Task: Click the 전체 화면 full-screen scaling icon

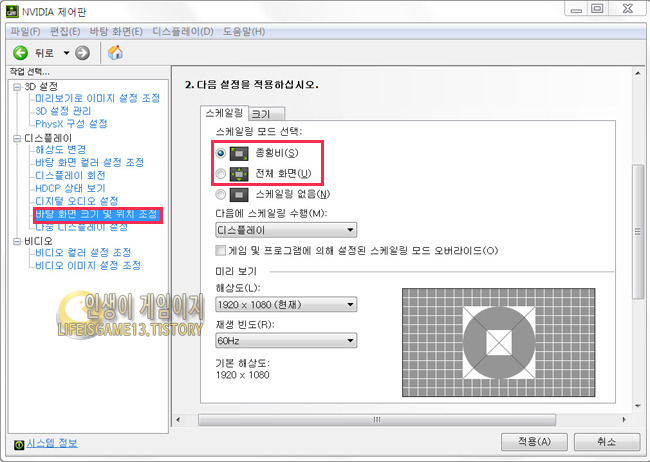Action: [239, 174]
